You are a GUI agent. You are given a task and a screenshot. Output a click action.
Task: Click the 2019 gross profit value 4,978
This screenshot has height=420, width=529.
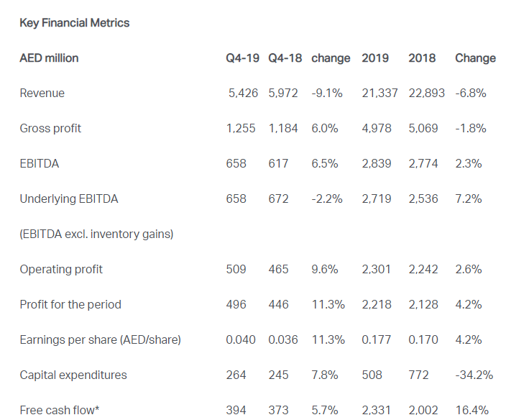377,129
